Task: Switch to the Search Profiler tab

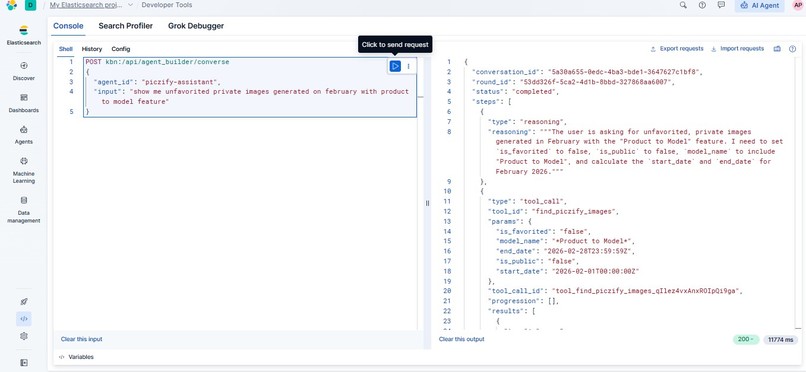Action: (x=125, y=26)
